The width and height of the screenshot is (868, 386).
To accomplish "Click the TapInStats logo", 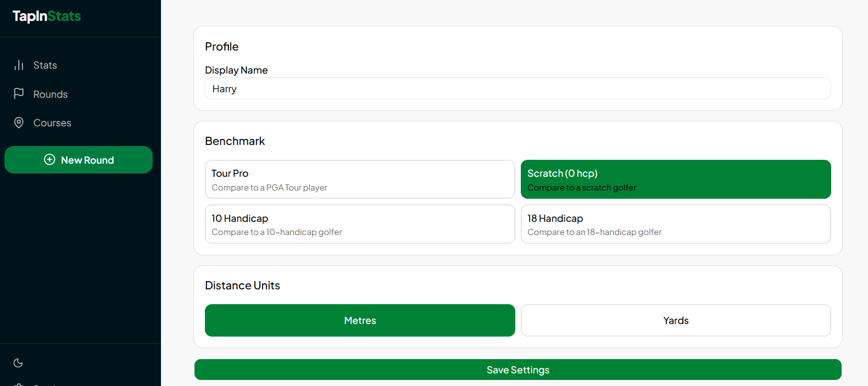I will pyautogui.click(x=47, y=16).
